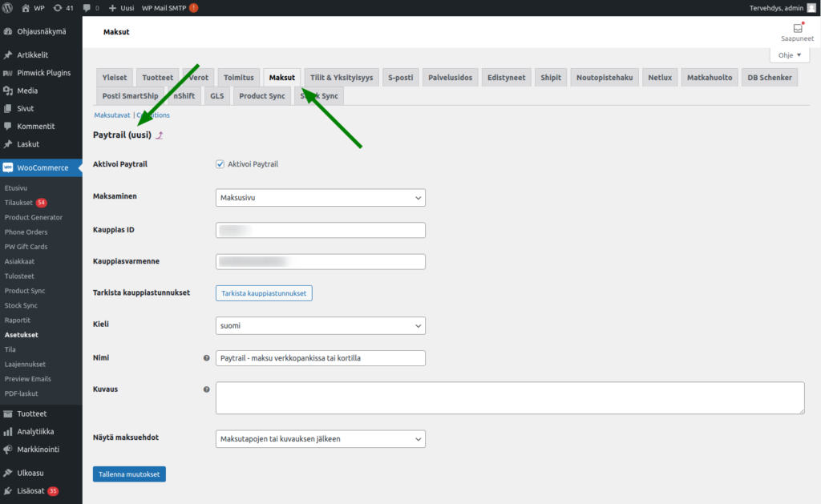Image resolution: width=821 pixels, height=504 pixels.
Task: Click the Analytiikka bar chart icon
Action: [x=8, y=431]
